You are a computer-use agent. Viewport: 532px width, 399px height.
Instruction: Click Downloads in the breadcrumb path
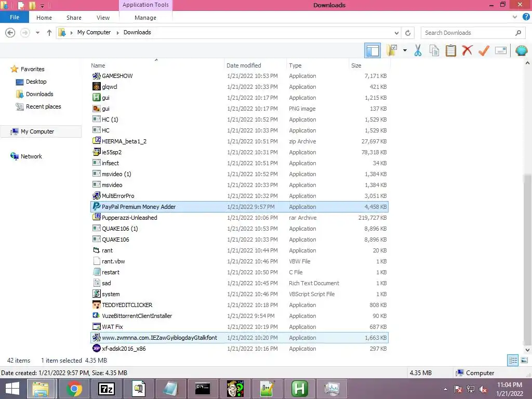pyautogui.click(x=137, y=32)
